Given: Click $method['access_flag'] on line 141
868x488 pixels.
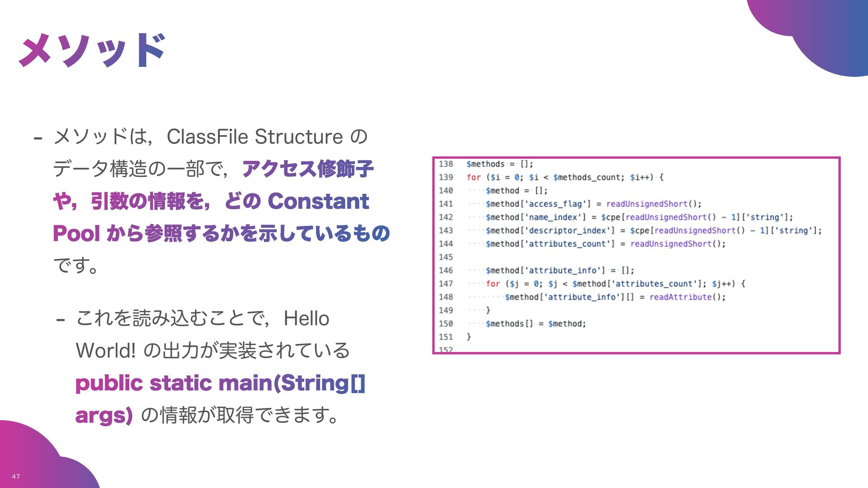Looking at the screenshot, I should coord(538,204).
